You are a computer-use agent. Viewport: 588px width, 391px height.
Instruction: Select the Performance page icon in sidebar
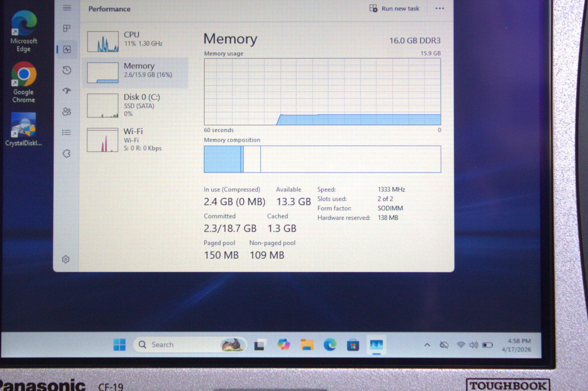67,49
